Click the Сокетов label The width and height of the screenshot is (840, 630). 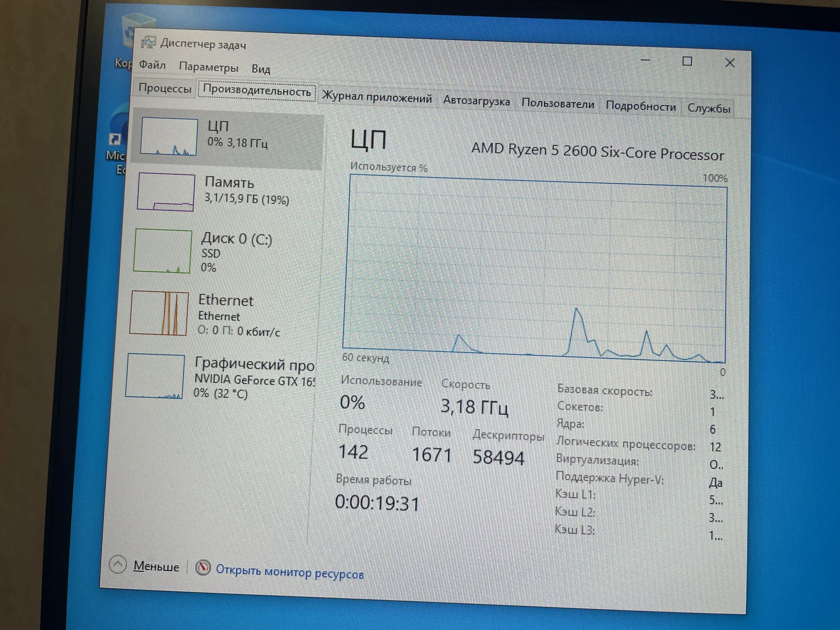click(580, 406)
